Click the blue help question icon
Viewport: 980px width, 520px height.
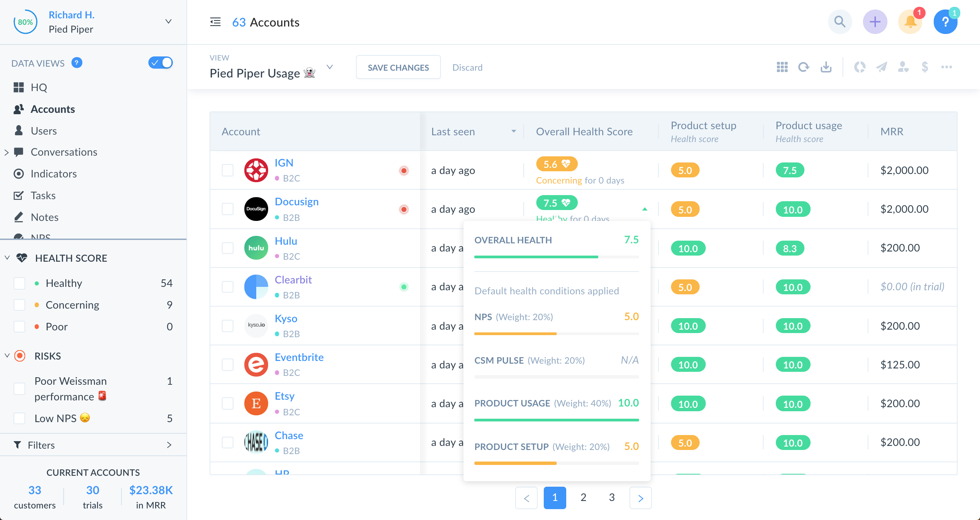pyautogui.click(x=945, y=22)
